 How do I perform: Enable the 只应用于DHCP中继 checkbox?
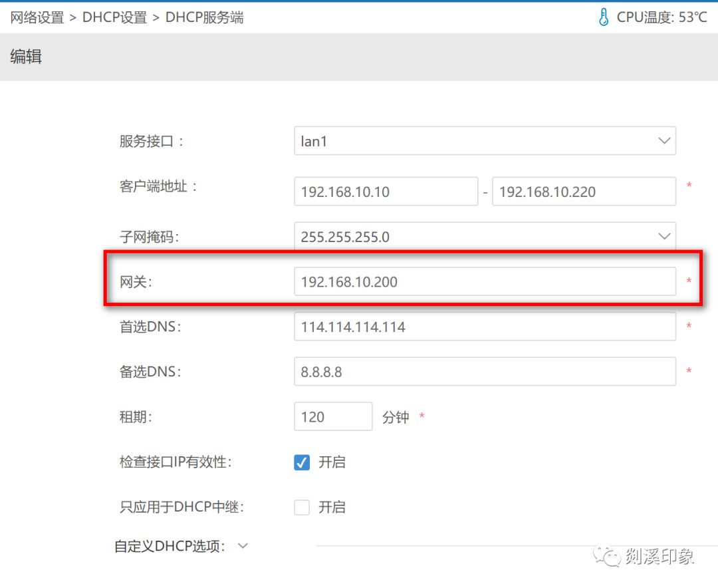pos(302,508)
